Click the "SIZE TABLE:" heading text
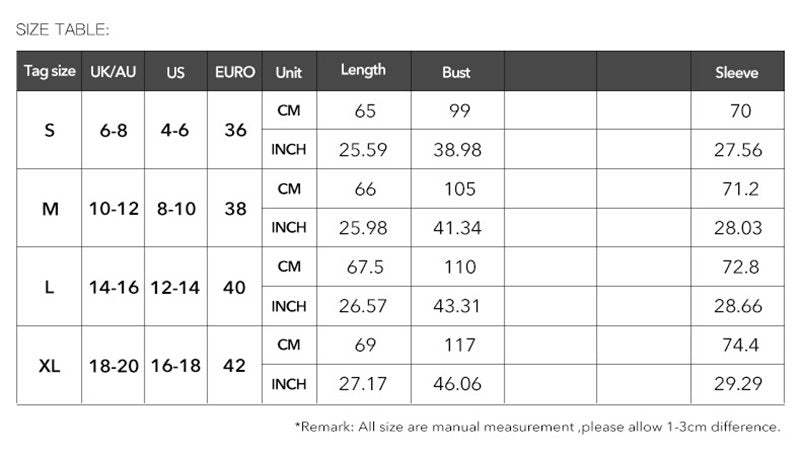Screen dimensions: 800x450 point(63,31)
